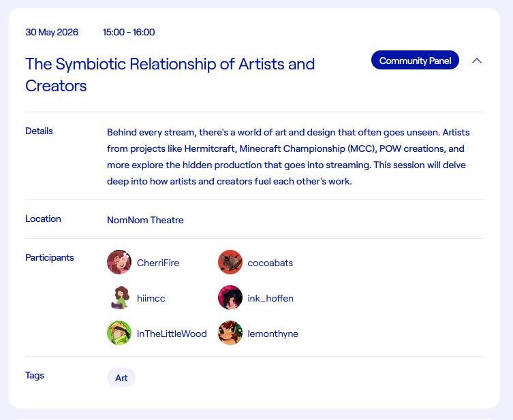Visit hiimcc participant name link
This screenshot has width=513, height=420.
[151, 298]
